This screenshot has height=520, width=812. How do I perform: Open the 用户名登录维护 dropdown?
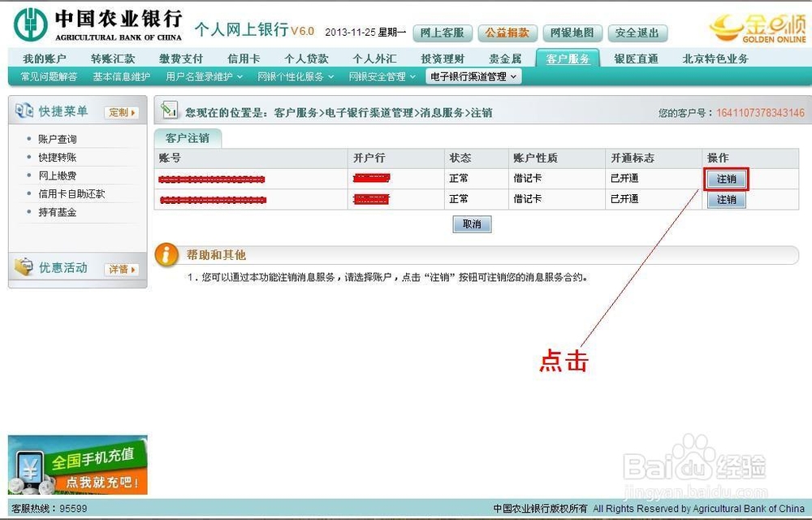(199, 76)
